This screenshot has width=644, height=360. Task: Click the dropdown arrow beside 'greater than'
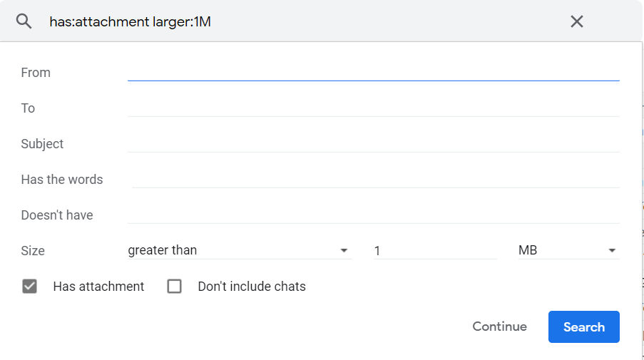[344, 251]
